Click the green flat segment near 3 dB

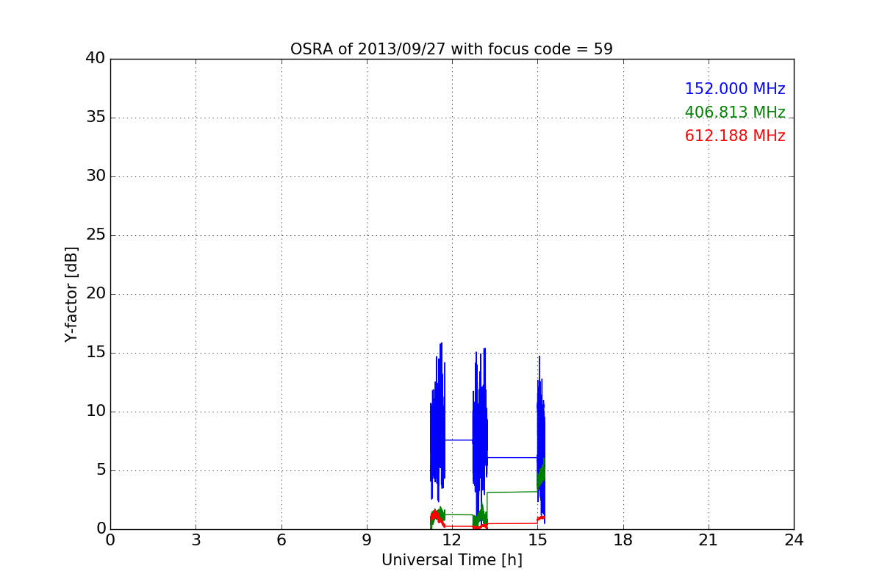coord(512,492)
